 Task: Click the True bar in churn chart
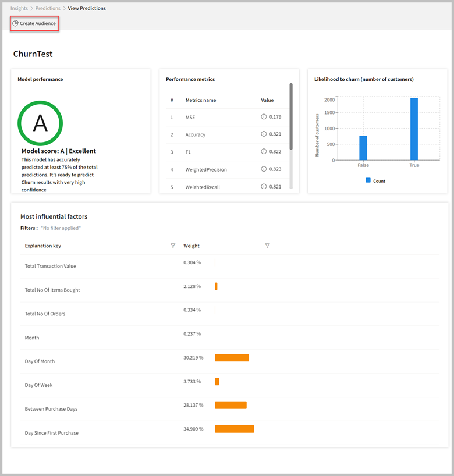coord(414,129)
